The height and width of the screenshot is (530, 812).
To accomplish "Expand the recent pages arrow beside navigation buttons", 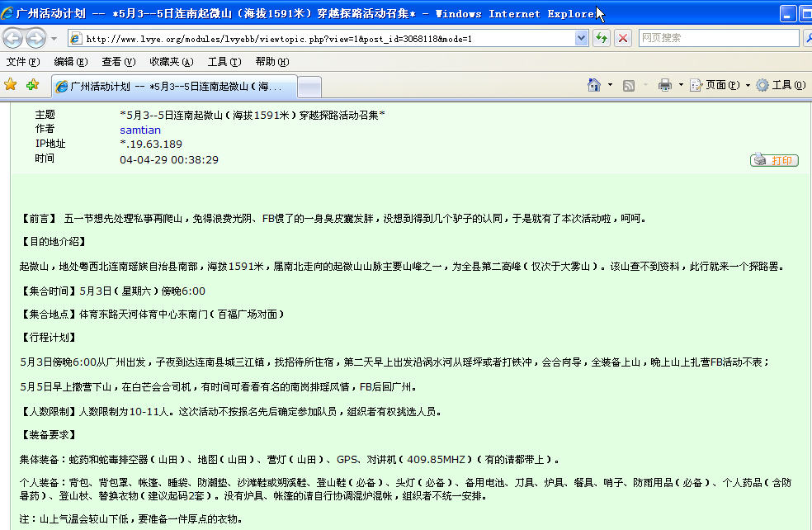I will (54, 38).
